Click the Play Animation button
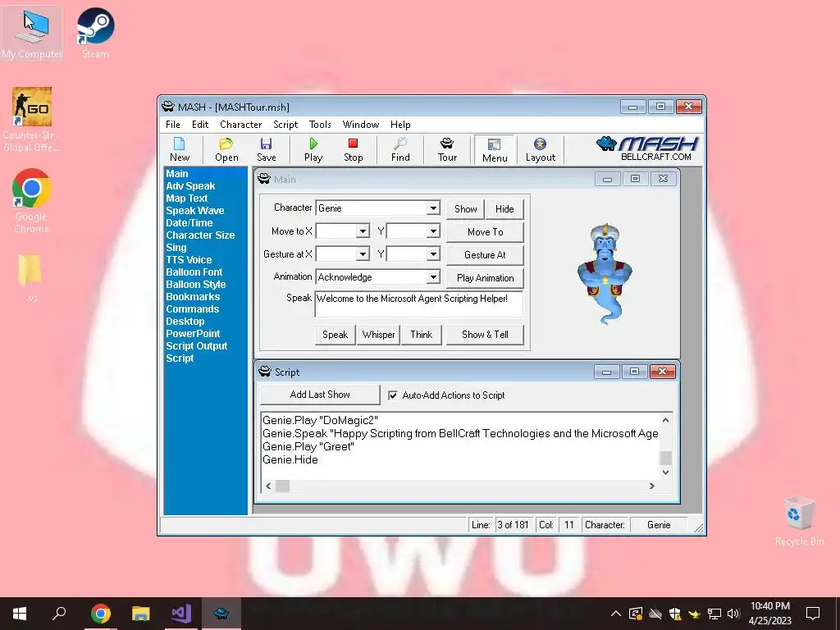The height and width of the screenshot is (630, 840). coord(485,278)
